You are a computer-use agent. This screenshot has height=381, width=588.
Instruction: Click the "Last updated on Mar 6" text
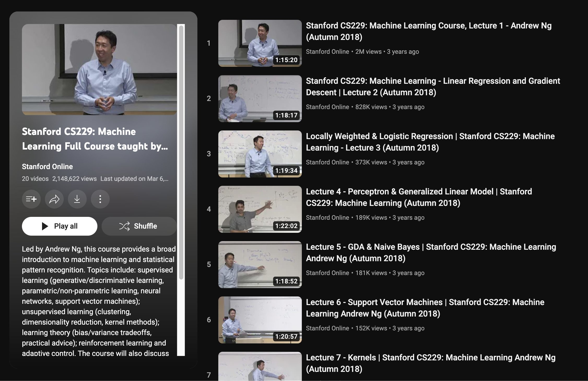[x=134, y=179]
